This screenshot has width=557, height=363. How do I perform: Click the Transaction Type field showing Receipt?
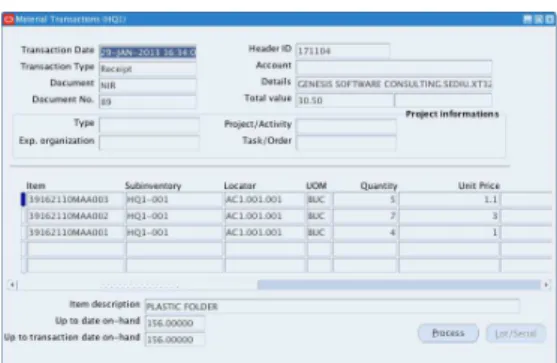147,69
